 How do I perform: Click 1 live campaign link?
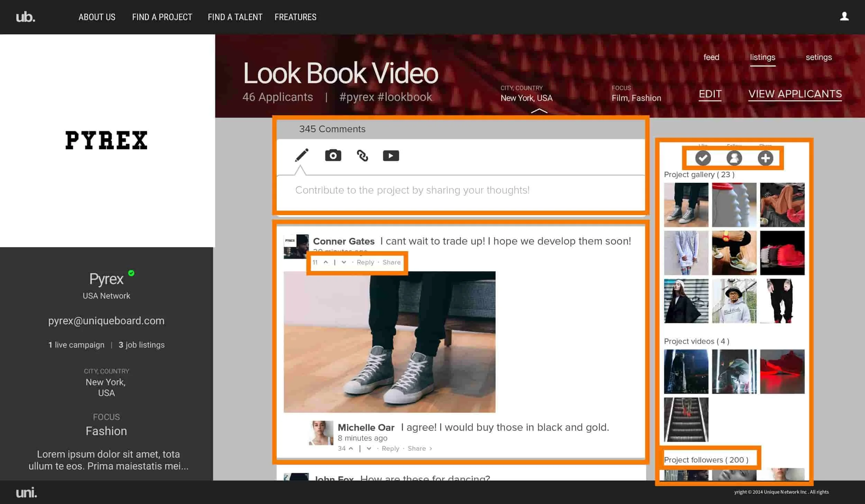[x=76, y=345]
